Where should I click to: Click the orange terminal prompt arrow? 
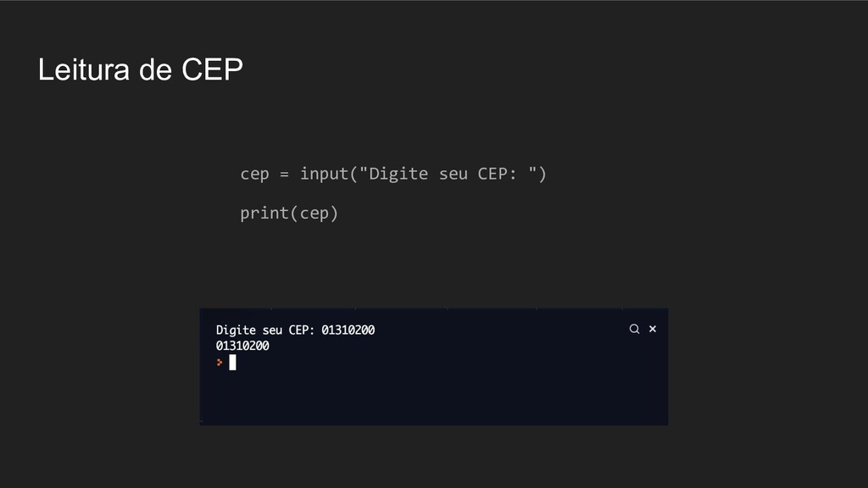coord(220,363)
